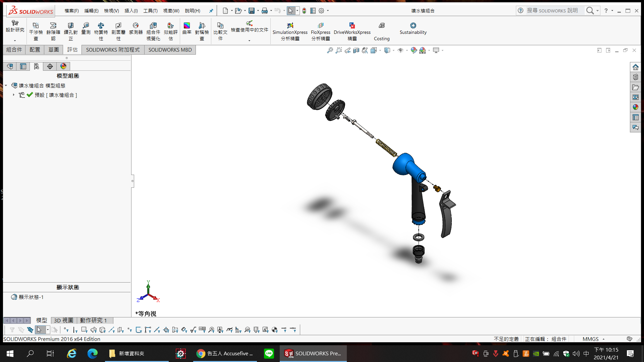Open Assembly Visualization (組合件視覺化)

[153, 31]
